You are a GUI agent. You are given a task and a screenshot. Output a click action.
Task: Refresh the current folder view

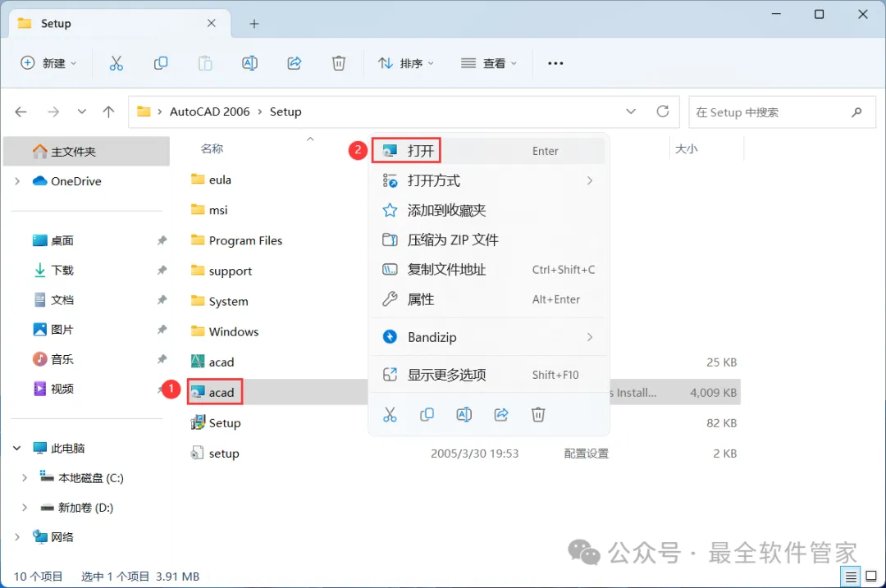663,112
